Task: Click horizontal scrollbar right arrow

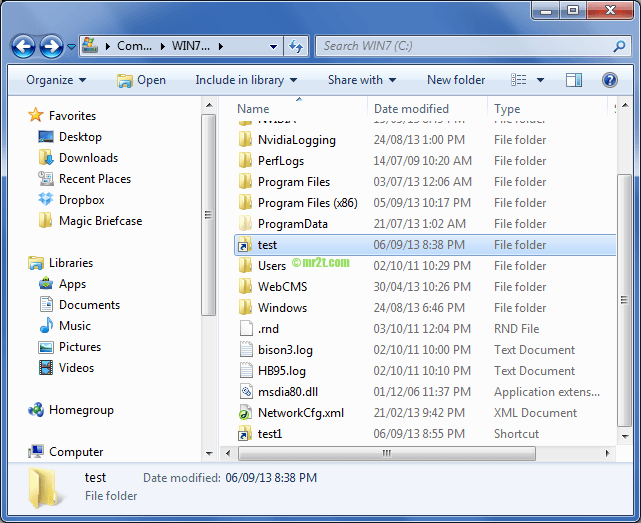Action: click(x=607, y=453)
